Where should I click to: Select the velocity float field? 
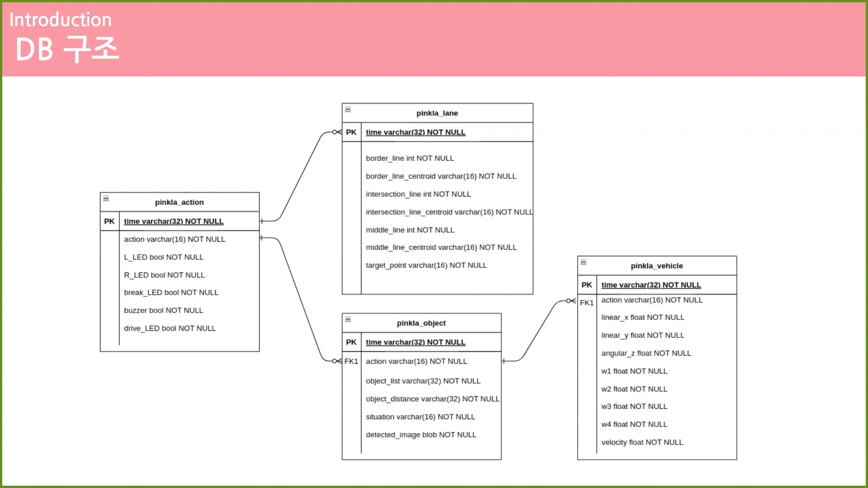click(642, 442)
